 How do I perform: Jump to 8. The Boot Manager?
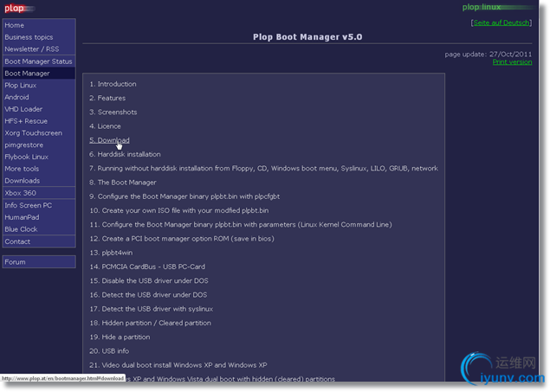(123, 183)
